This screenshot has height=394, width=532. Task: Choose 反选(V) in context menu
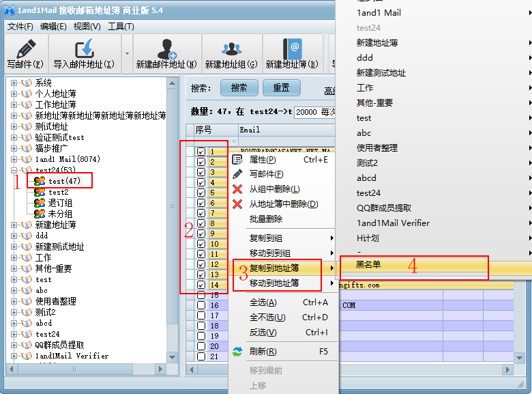(x=263, y=332)
